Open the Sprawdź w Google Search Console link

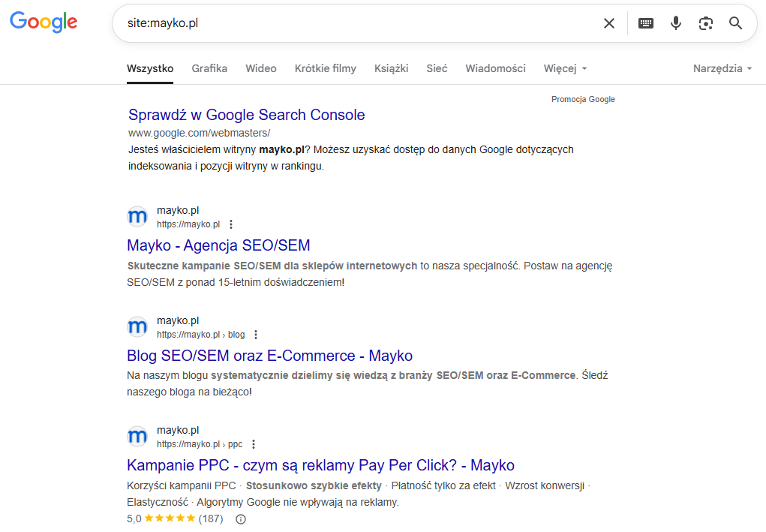point(247,115)
